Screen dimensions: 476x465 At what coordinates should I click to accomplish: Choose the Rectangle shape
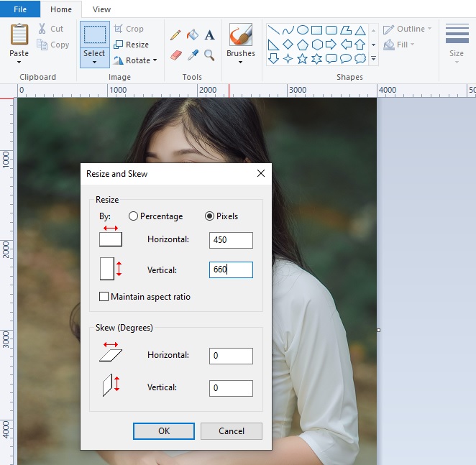[x=316, y=30]
